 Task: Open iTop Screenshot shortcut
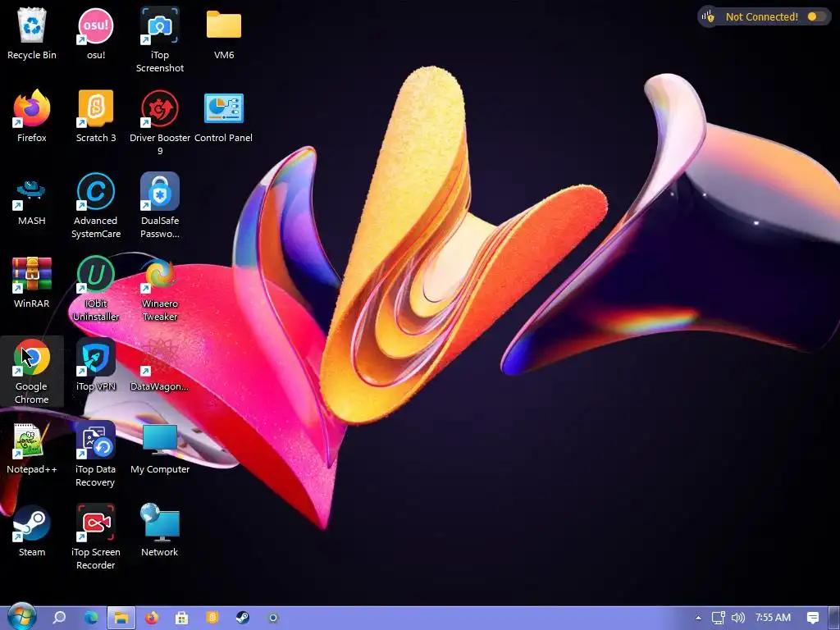[x=160, y=40]
